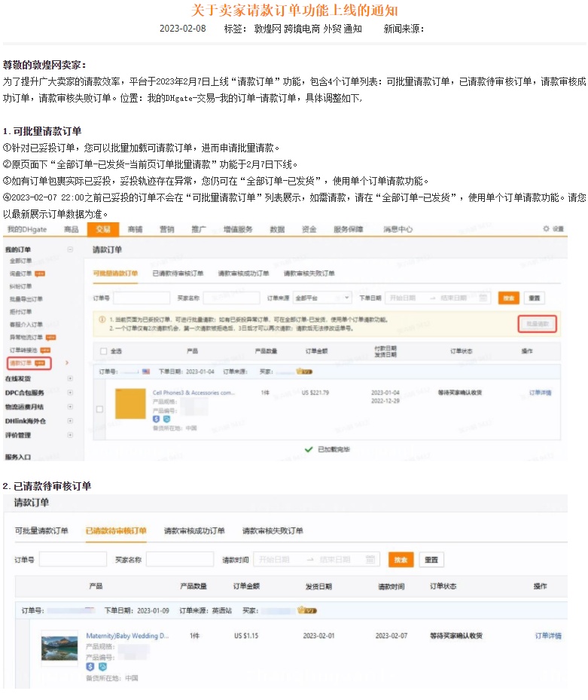Click 搜索 button next to 请款时间 range
The image size is (588, 700).
401,559
